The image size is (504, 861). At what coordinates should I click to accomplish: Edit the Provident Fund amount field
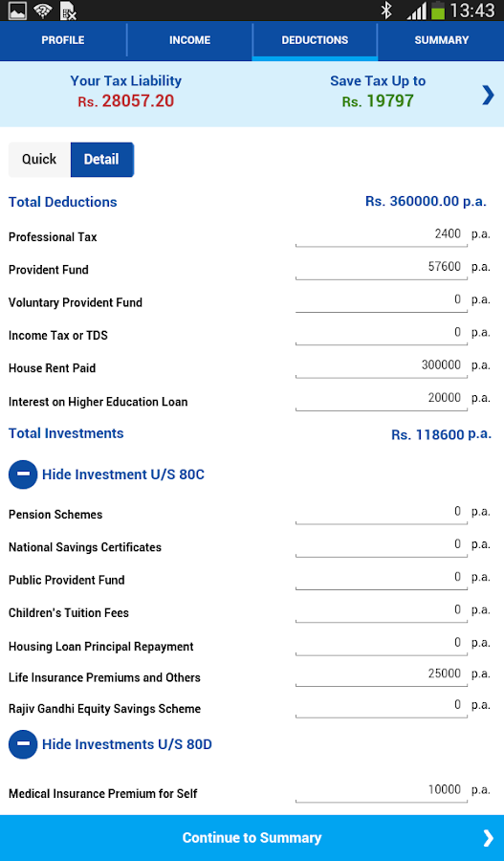click(381, 268)
